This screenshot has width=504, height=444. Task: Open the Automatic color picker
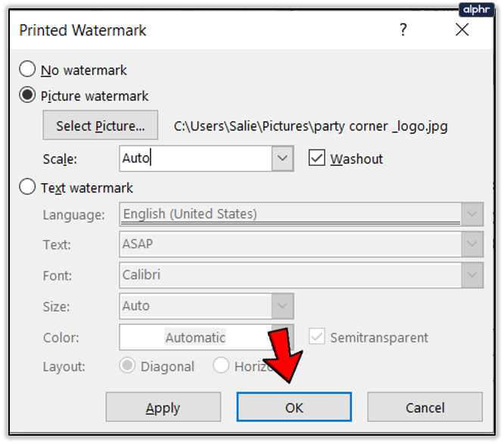click(195, 337)
